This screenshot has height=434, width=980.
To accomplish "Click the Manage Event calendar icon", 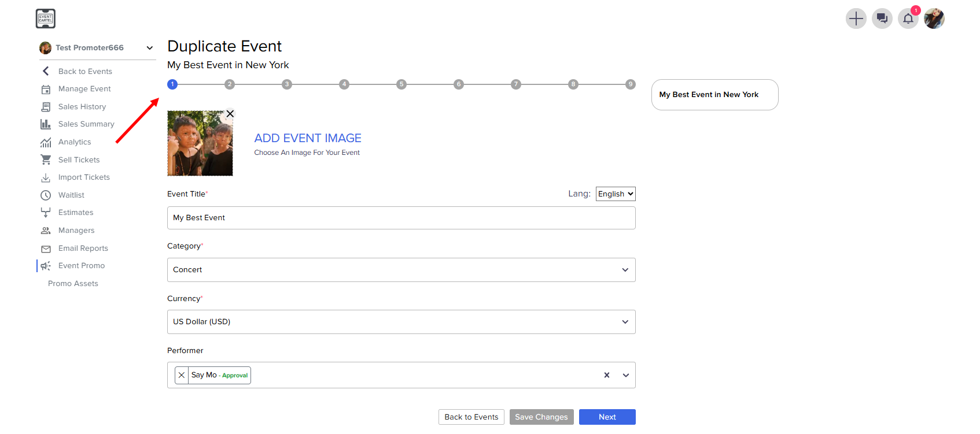I will click(x=46, y=89).
